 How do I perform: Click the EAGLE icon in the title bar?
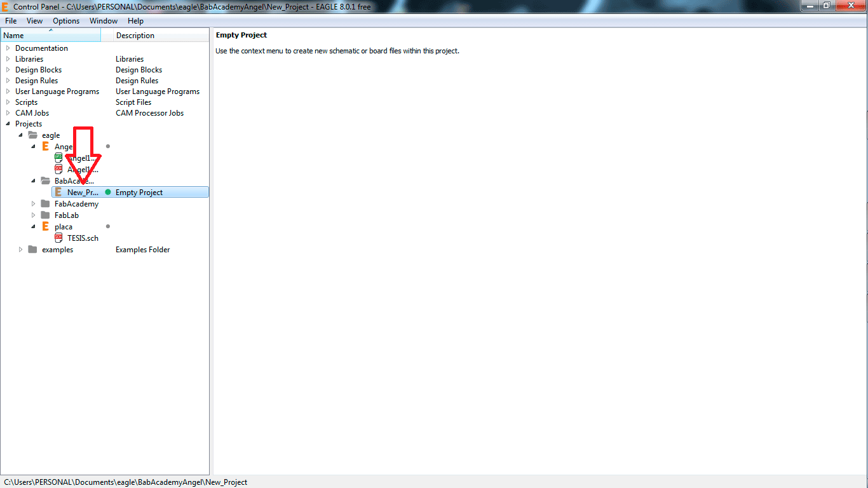point(6,6)
